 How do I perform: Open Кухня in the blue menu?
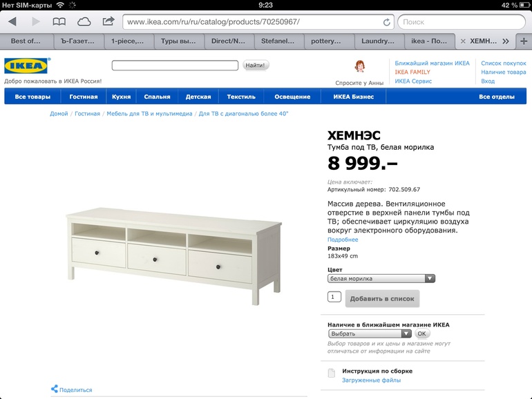click(x=121, y=97)
